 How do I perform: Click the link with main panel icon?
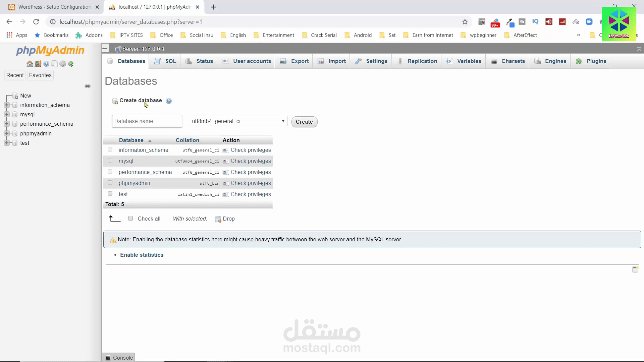(x=88, y=86)
